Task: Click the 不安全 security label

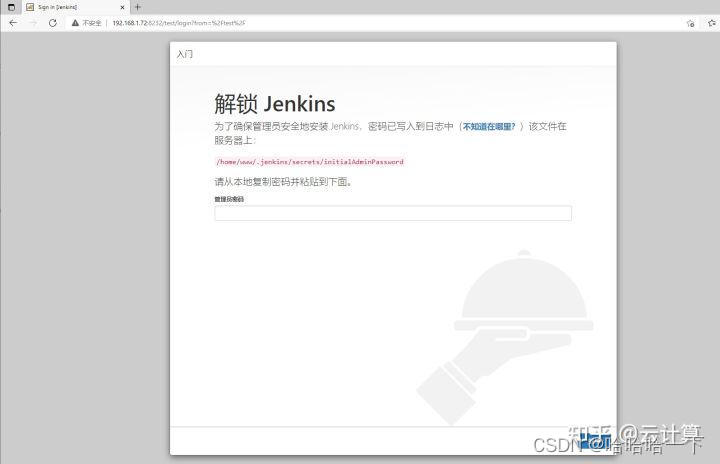Action: point(92,23)
